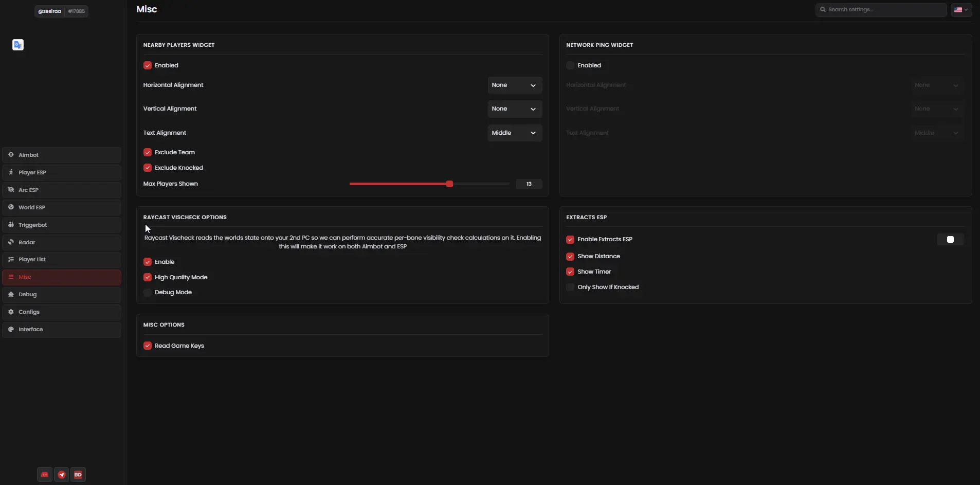Screen dimensions: 980x485
Task: Open the language flag dropdown
Action: pyautogui.click(x=960, y=10)
